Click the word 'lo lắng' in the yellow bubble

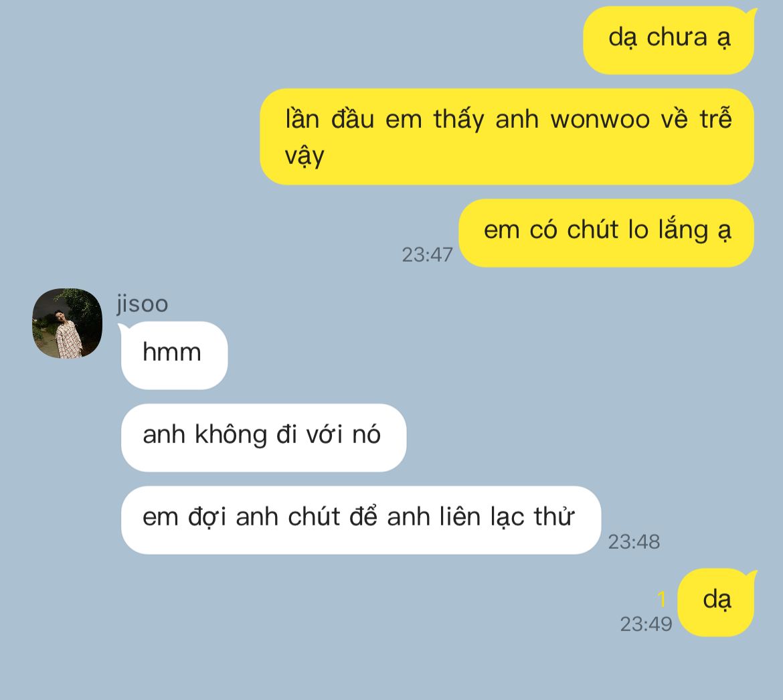669,231
